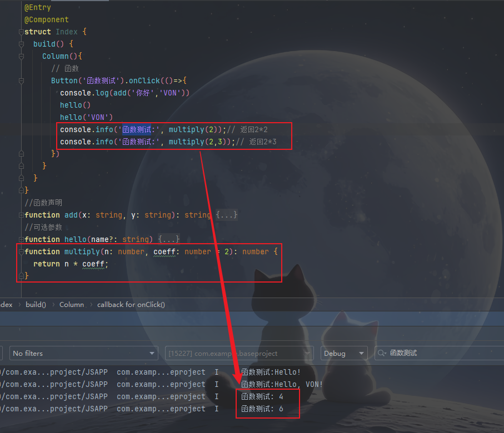Screen dimensions: 504x433
Task: Select callback for onClick() breadcrumb
Action: click(x=131, y=305)
